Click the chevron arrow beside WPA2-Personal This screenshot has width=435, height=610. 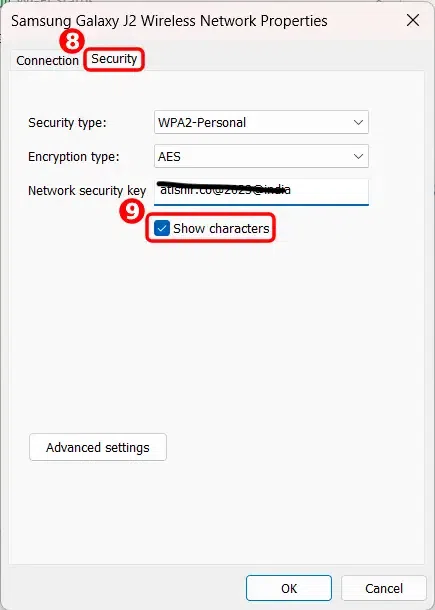click(358, 122)
